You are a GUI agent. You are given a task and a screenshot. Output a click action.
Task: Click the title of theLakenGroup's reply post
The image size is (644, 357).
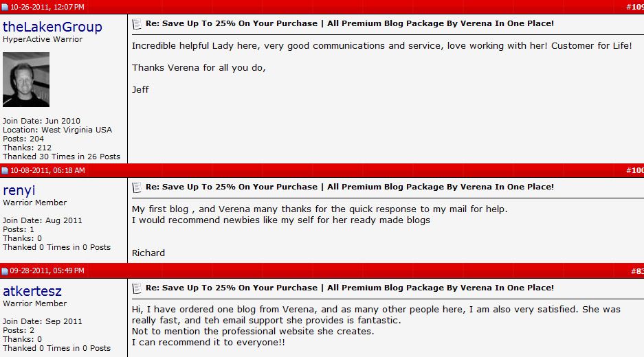350,23
